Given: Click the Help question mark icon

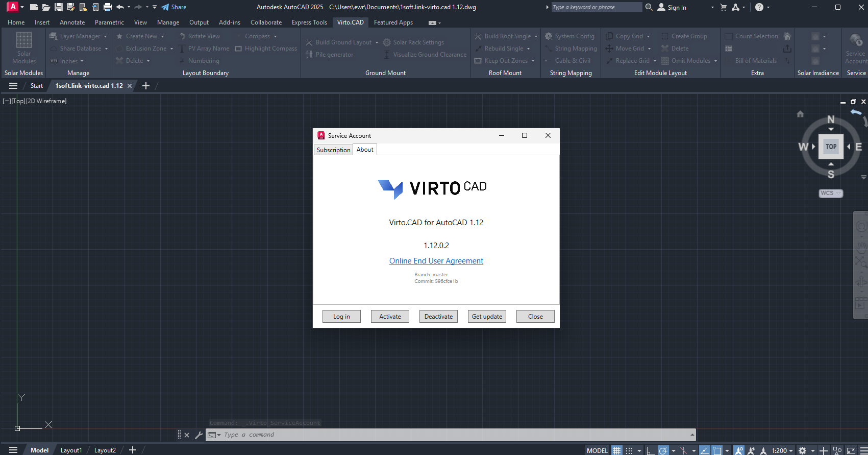Looking at the screenshot, I should pyautogui.click(x=759, y=7).
